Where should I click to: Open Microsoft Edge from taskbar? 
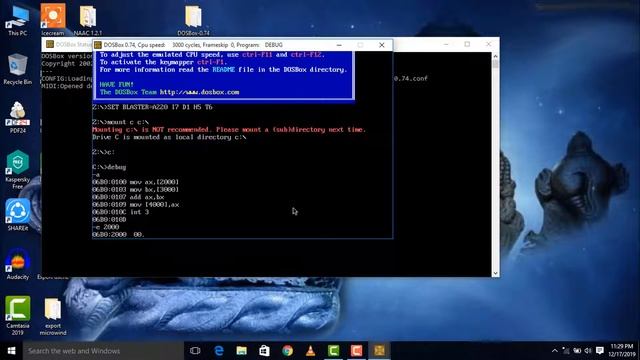[219, 351]
